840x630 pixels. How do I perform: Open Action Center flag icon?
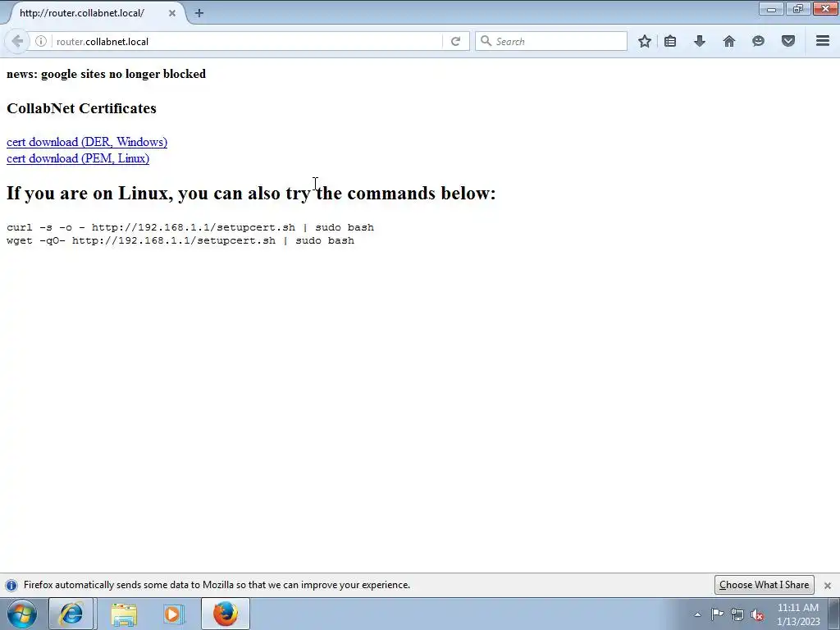(717, 614)
